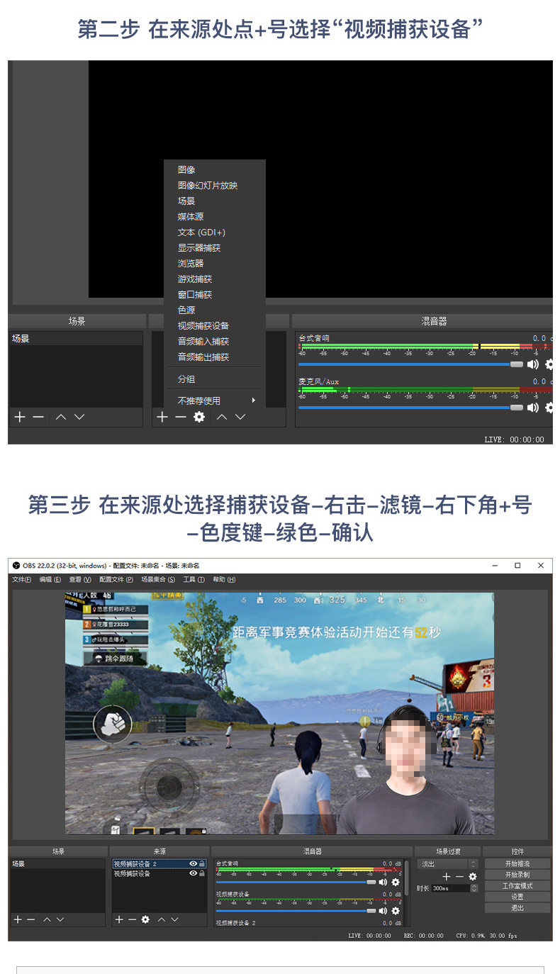The image size is (560, 974).
Task: Click 台式音响 volume slider in step-two OBS window
Action: [x=410, y=364]
